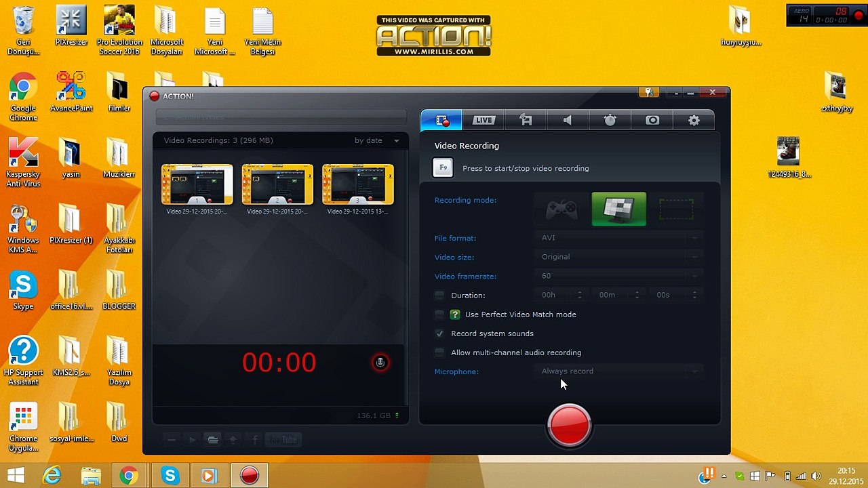Open the Video size Original dropdown
The image size is (868, 488).
pos(619,257)
